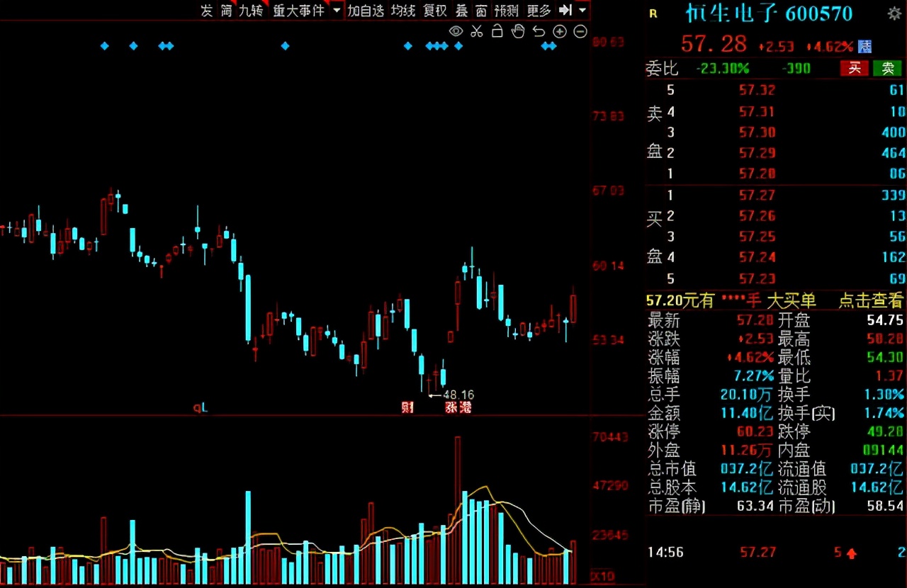Click the X10 volume scale label
The image size is (907, 588).
click(603, 576)
